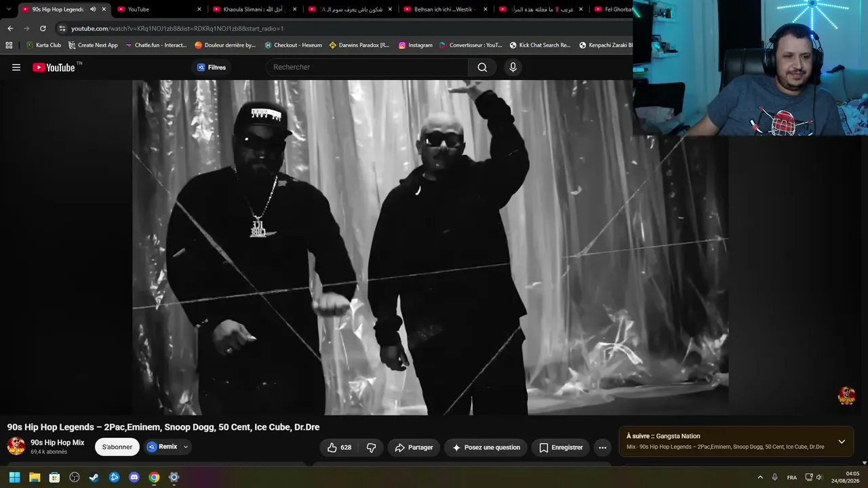Open the Douleur derrière bookmark

[x=225, y=45]
